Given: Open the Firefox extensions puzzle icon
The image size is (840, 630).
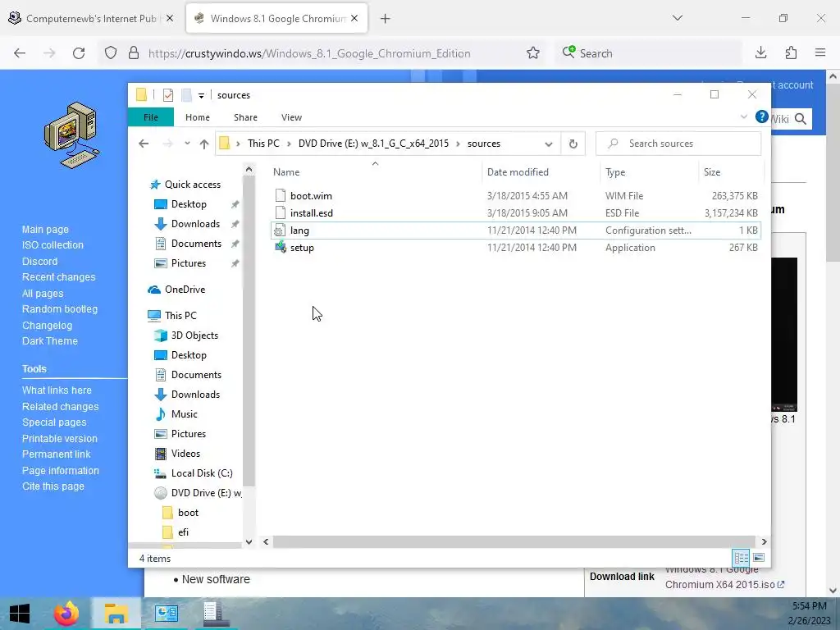Looking at the screenshot, I should coord(791,52).
